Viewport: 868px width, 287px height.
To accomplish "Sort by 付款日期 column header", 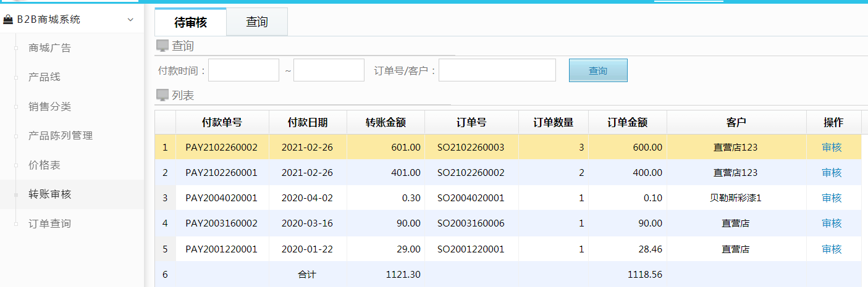I will click(308, 122).
